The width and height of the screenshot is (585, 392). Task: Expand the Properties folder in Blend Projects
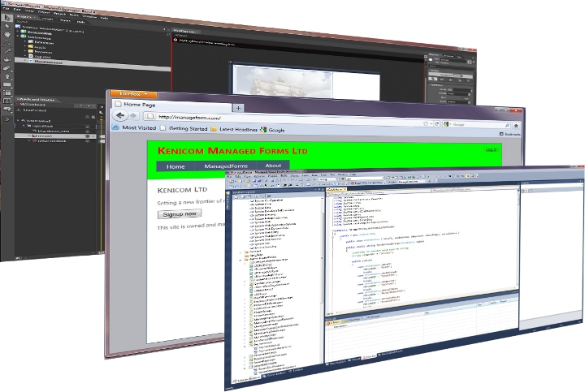click(x=25, y=51)
